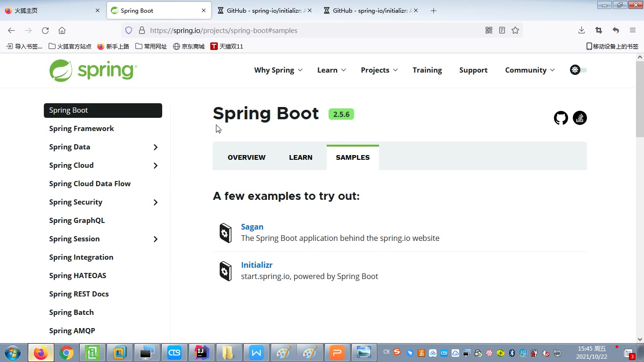Switch to the OVERVIEW tab
644x362 pixels.
coord(247,157)
